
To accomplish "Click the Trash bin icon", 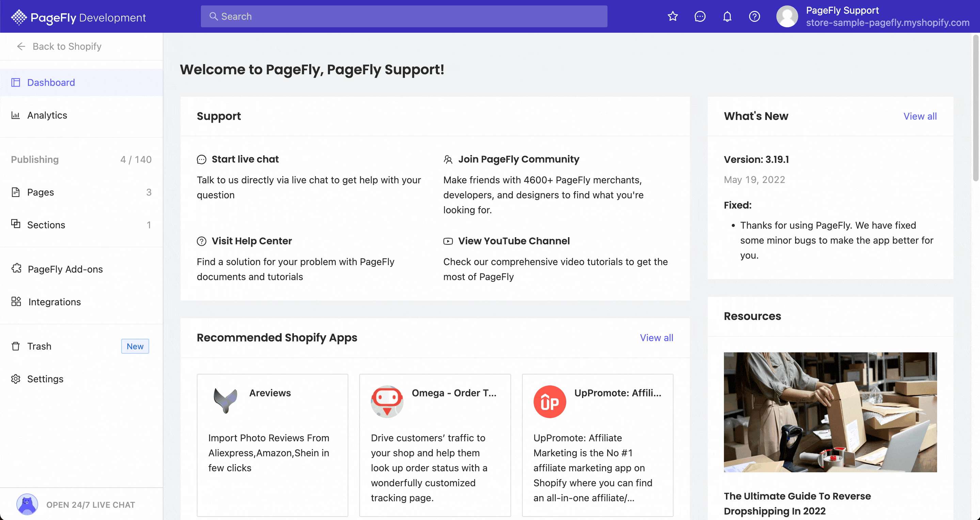I will [x=16, y=347].
